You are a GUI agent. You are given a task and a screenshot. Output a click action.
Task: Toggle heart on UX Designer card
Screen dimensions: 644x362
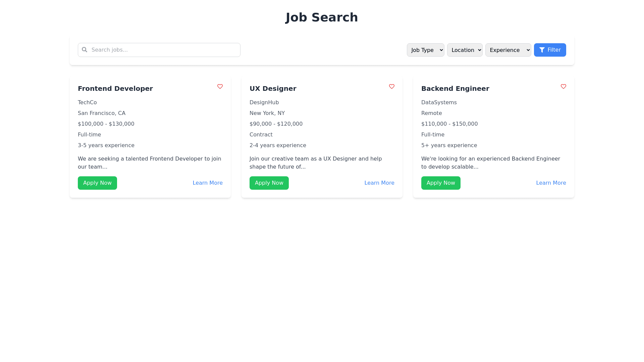pos(392,86)
